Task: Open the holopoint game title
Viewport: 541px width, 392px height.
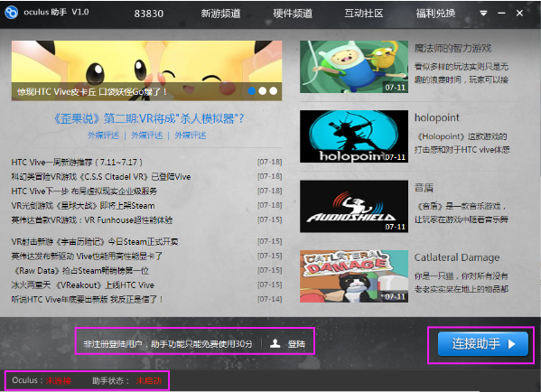Action: coord(437,118)
